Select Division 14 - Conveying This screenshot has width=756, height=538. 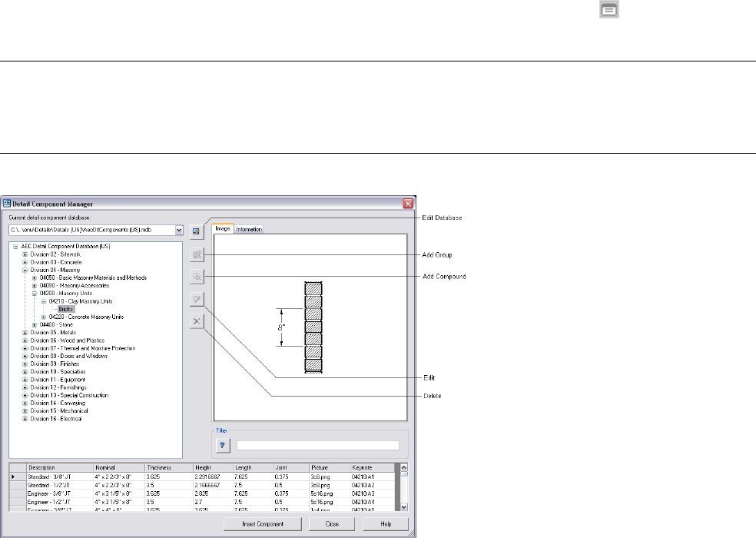click(x=58, y=403)
